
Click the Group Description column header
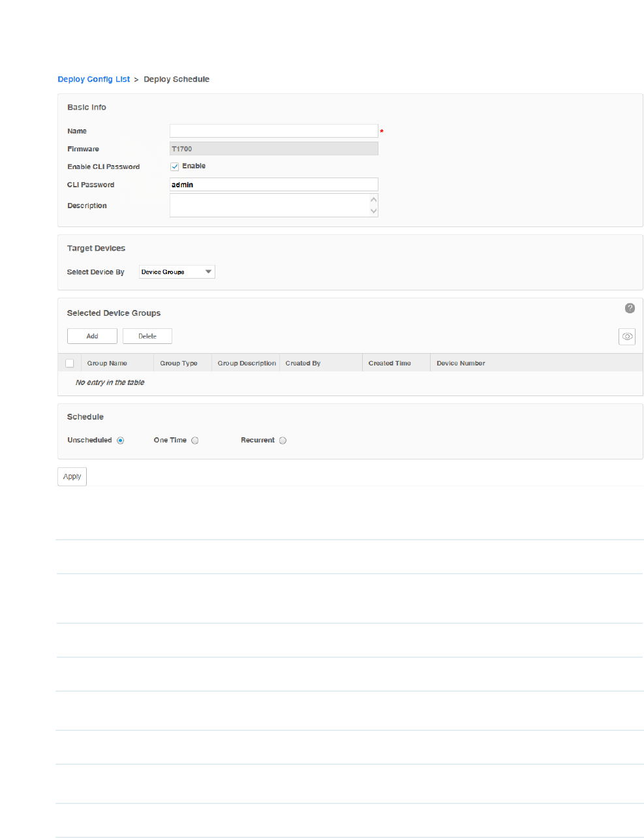click(247, 364)
